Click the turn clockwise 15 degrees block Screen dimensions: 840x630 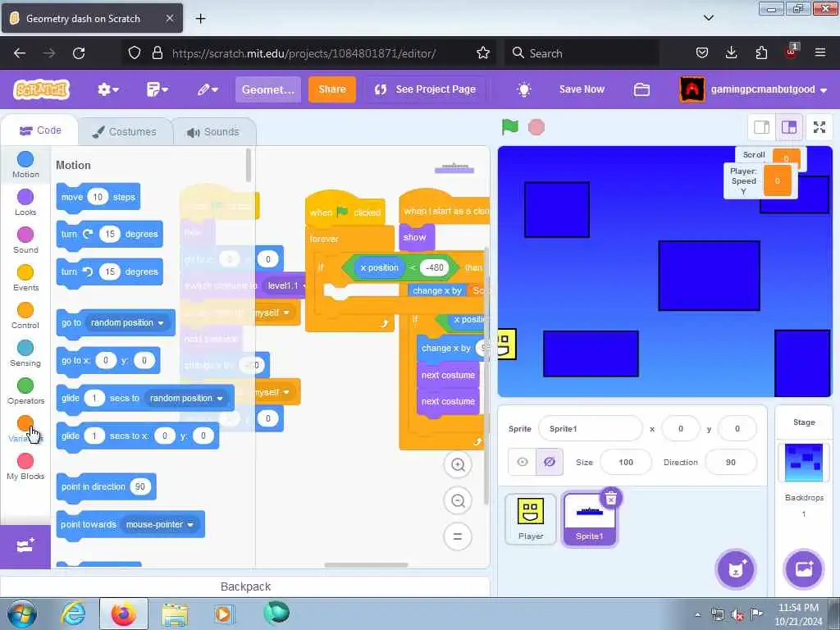(x=109, y=234)
